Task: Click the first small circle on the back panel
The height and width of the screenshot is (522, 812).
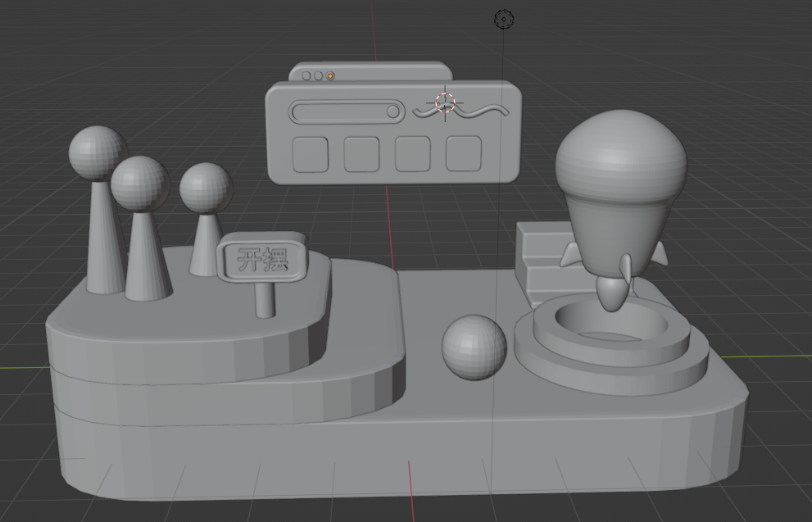Action: pos(306,76)
